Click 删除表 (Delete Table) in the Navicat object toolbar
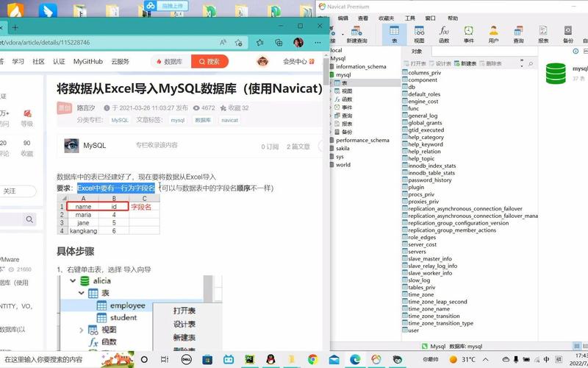 [490, 63]
